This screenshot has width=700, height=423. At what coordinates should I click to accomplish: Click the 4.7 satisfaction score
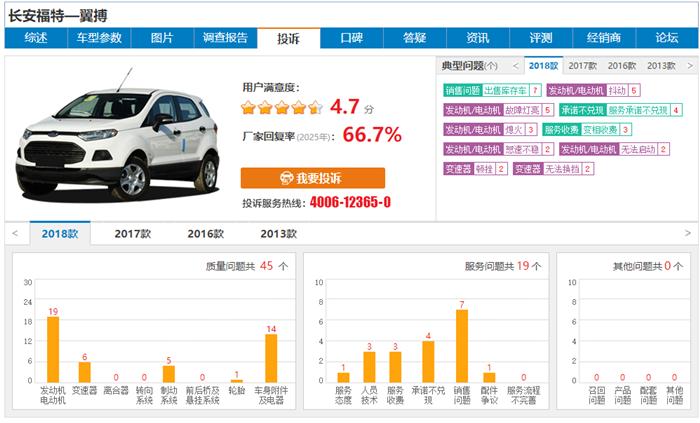[345, 107]
